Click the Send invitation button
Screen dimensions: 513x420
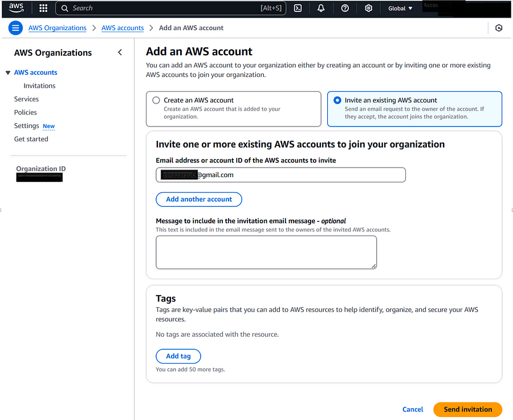point(468,410)
